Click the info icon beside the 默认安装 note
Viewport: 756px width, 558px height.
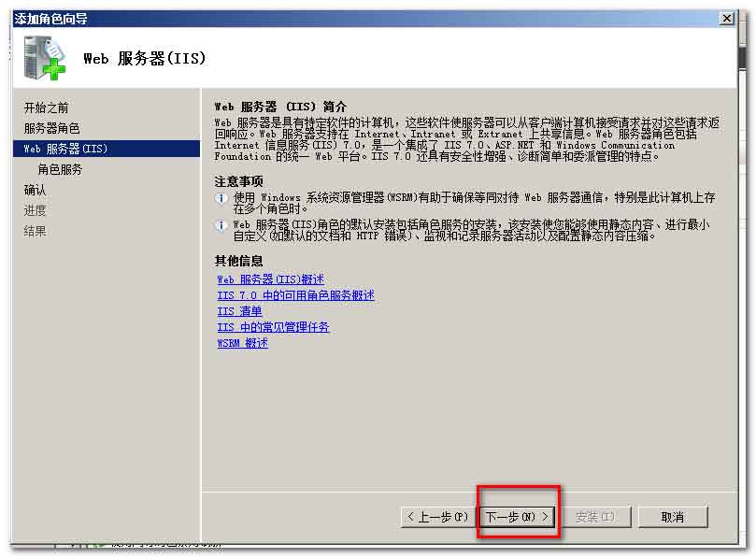coord(221,225)
